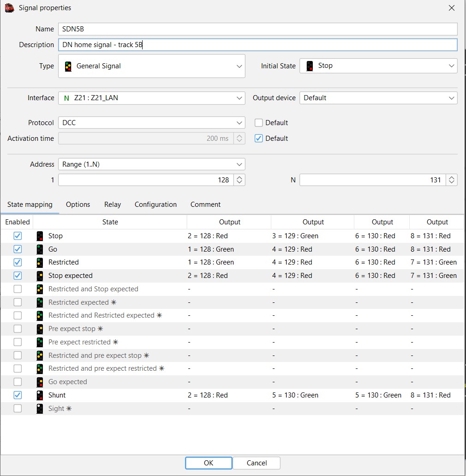The height and width of the screenshot is (476, 466).
Task: Open the Type dropdown showing General Signal
Action: (151, 66)
